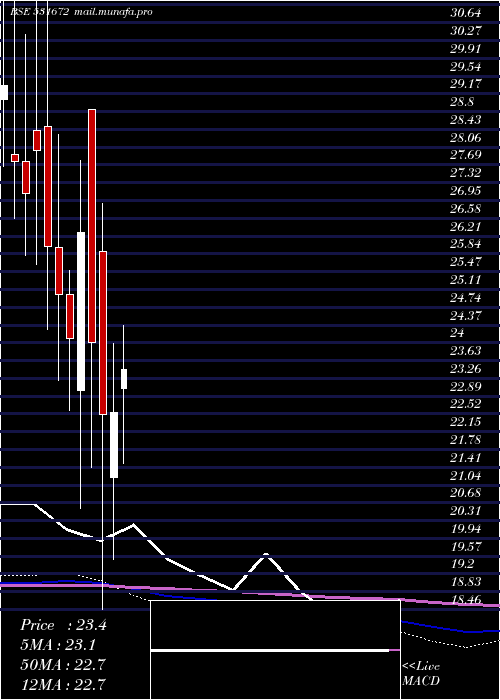Viewport: 500px width, 700px height.
Task: Click the 24 price axis label
Action: [458, 333]
